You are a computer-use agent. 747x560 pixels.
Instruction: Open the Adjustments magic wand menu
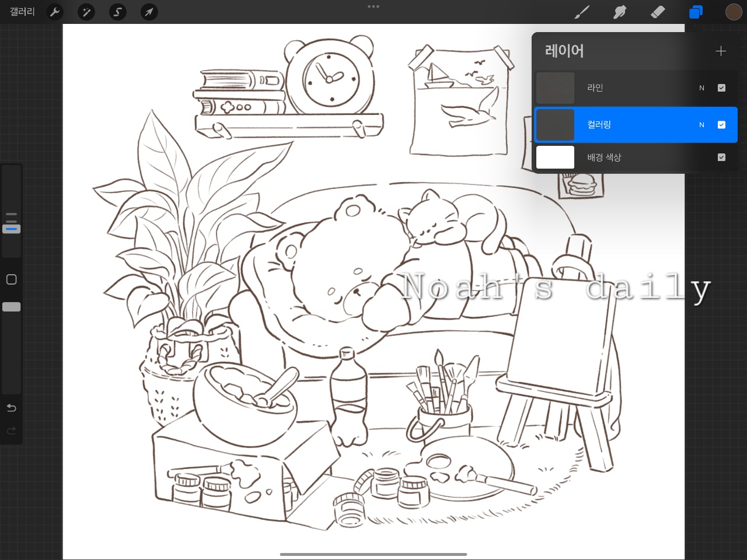(x=86, y=12)
